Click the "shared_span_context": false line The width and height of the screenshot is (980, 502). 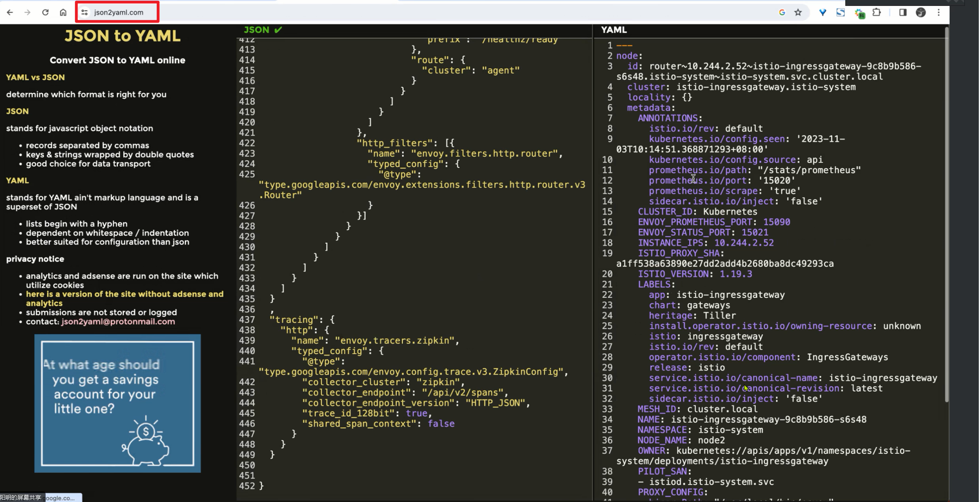pos(378,423)
